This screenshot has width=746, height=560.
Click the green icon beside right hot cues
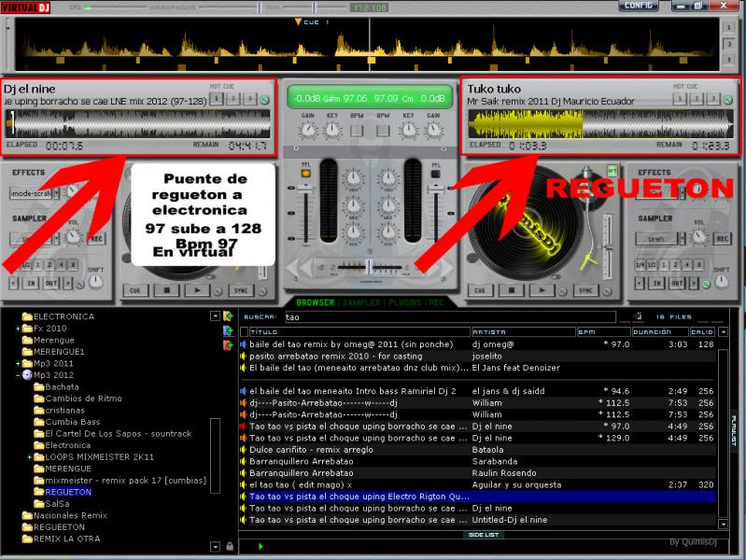728,100
